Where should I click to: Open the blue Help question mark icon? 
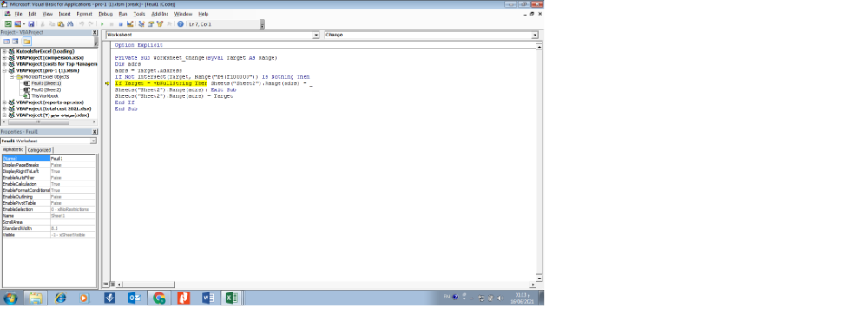[x=181, y=23]
